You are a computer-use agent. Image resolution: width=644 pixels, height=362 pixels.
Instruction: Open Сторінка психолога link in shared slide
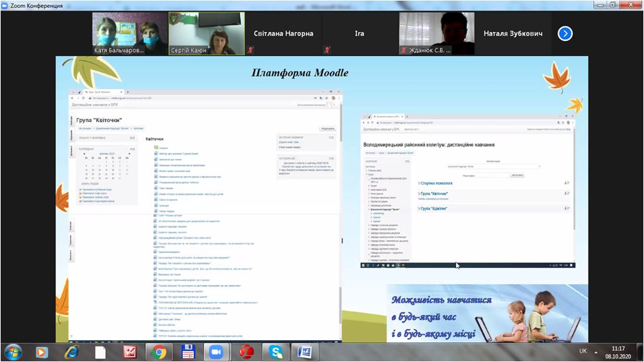point(436,183)
